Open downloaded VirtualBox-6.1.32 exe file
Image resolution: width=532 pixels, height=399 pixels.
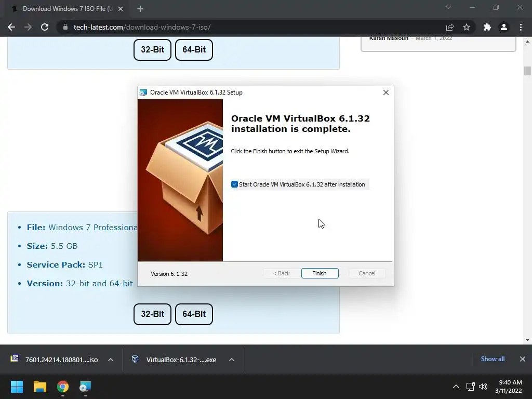point(181,360)
